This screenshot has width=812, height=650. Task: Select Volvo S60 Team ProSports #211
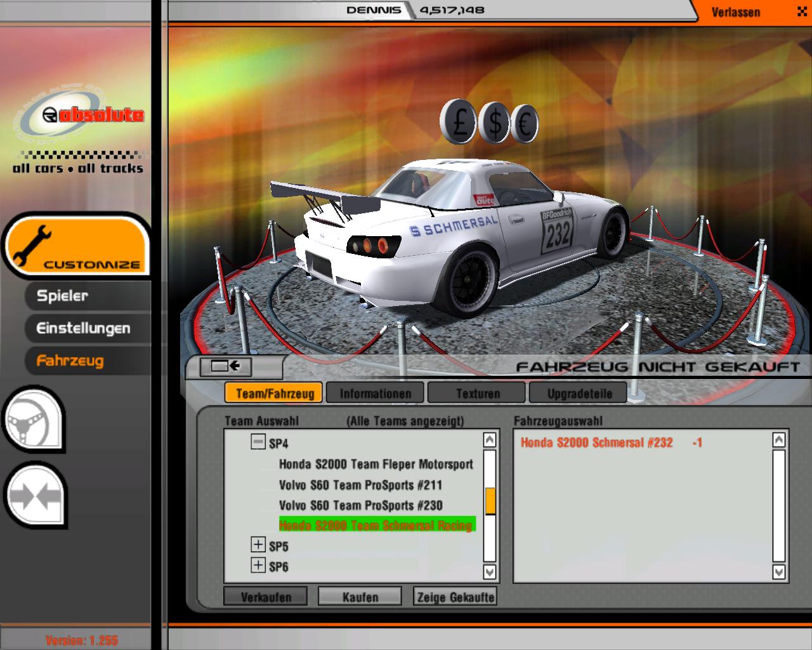pyautogui.click(x=360, y=485)
